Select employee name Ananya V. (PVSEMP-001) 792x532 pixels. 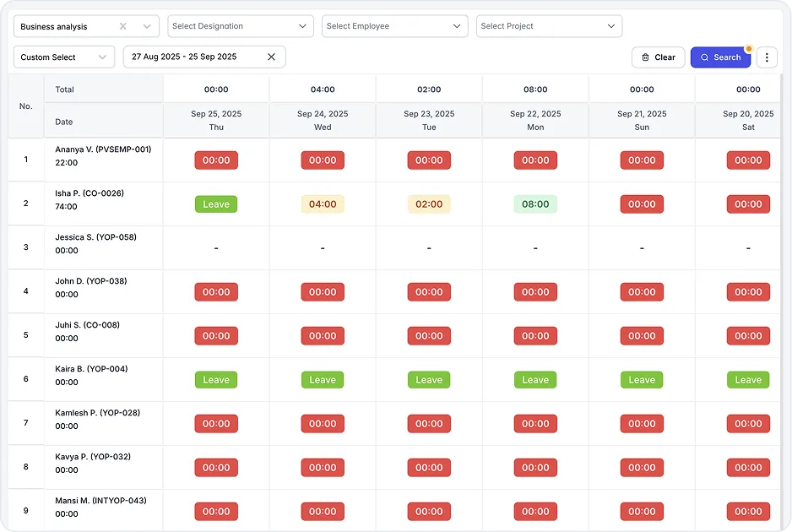[x=103, y=149]
